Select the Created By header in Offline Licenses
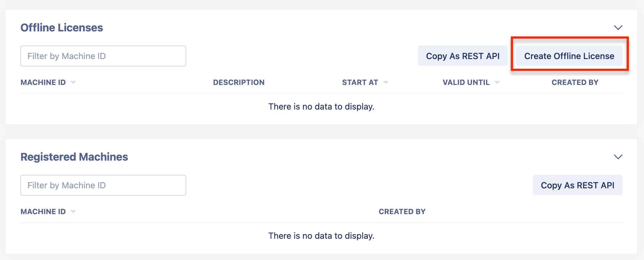 (x=575, y=82)
